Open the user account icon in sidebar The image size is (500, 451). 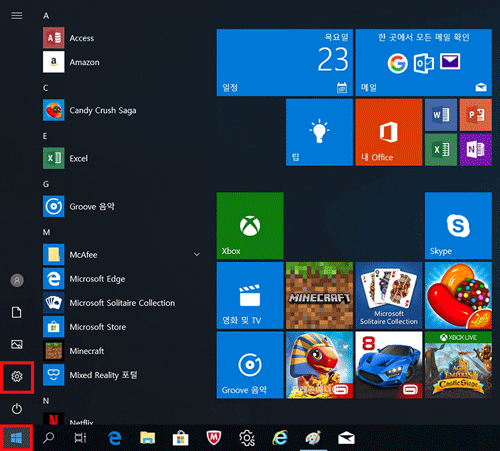[x=17, y=280]
